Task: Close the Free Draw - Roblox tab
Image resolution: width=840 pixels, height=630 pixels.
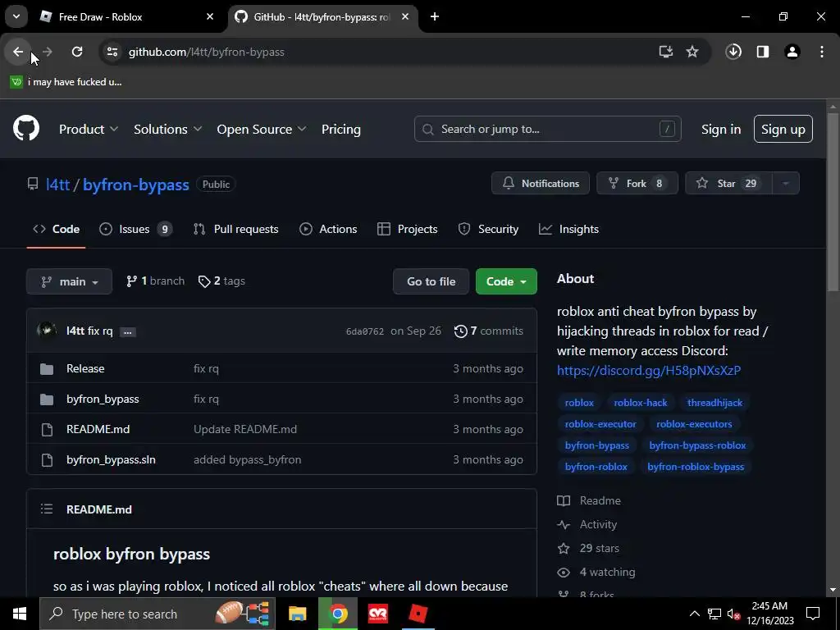Action: (x=210, y=16)
